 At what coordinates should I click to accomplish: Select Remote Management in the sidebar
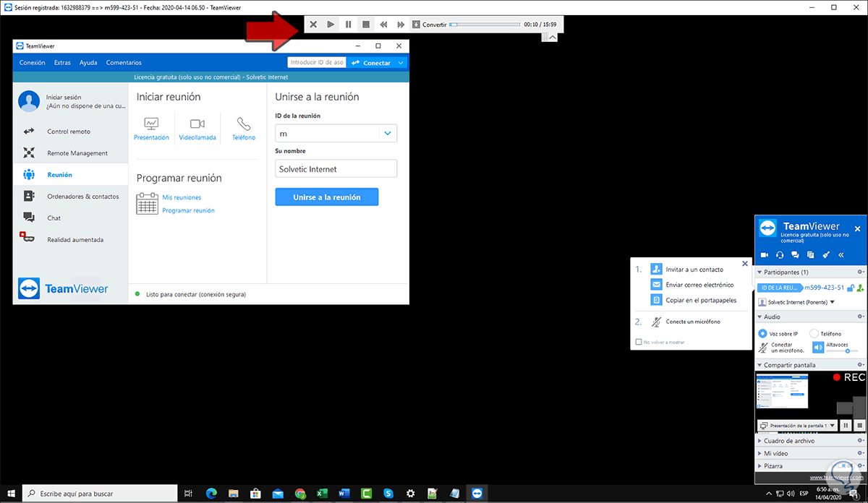(70, 153)
